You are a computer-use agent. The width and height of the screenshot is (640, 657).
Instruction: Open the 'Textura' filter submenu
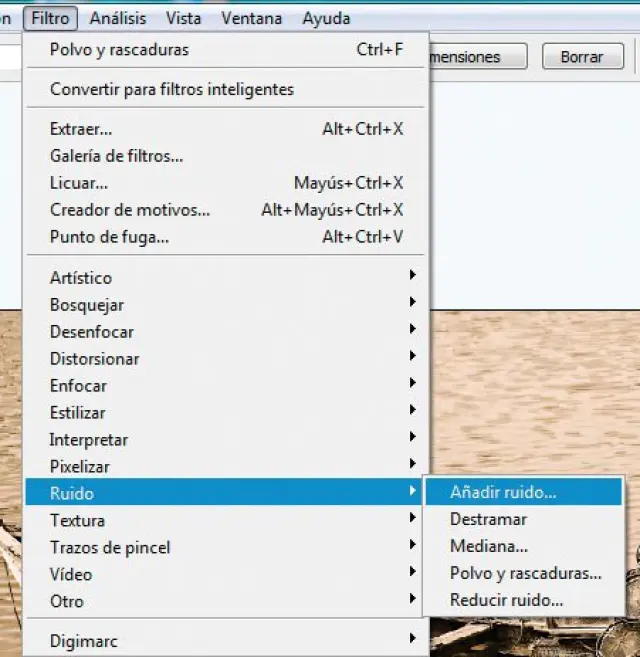coord(77,520)
